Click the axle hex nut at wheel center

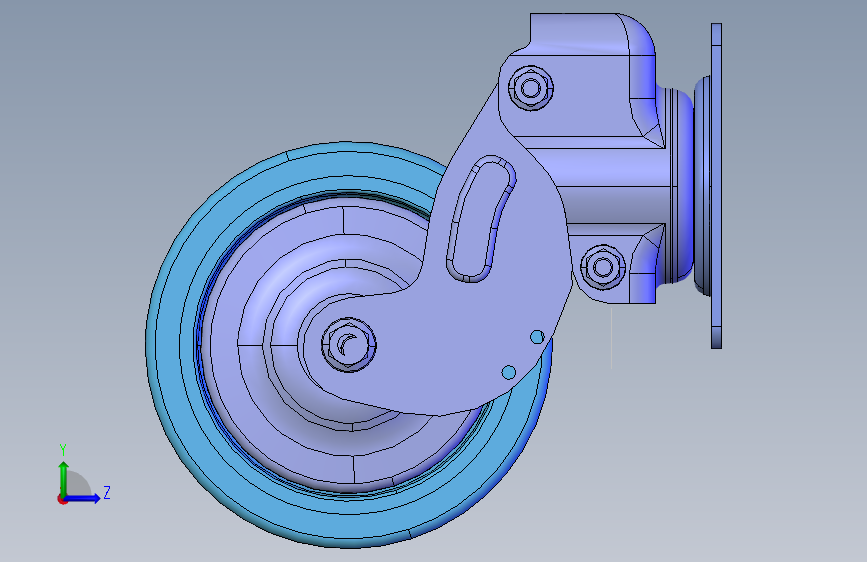(x=348, y=345)
